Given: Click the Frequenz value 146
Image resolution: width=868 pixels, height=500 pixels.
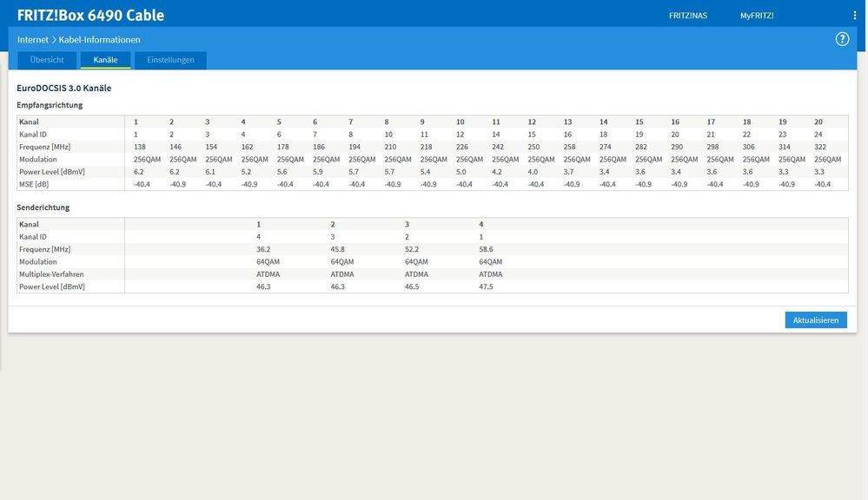Looking at the screenshot, I should (x=176, y=147).
